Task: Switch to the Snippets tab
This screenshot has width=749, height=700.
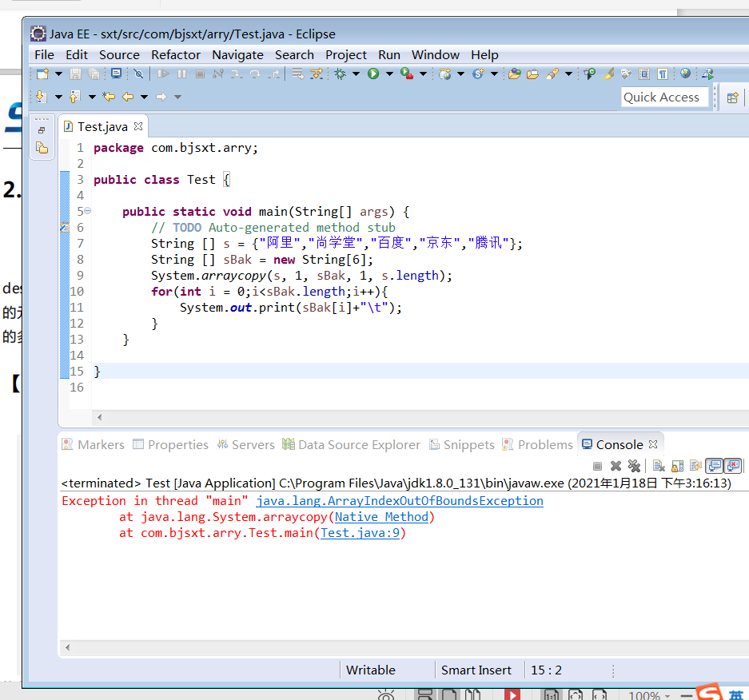Action: (462, 444)
